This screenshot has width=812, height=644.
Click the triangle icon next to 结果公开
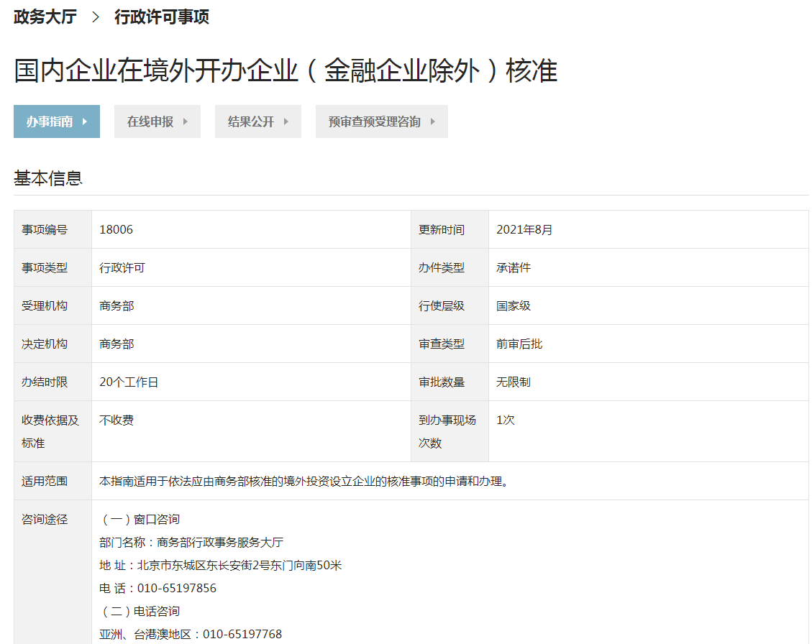pos(286,121)
